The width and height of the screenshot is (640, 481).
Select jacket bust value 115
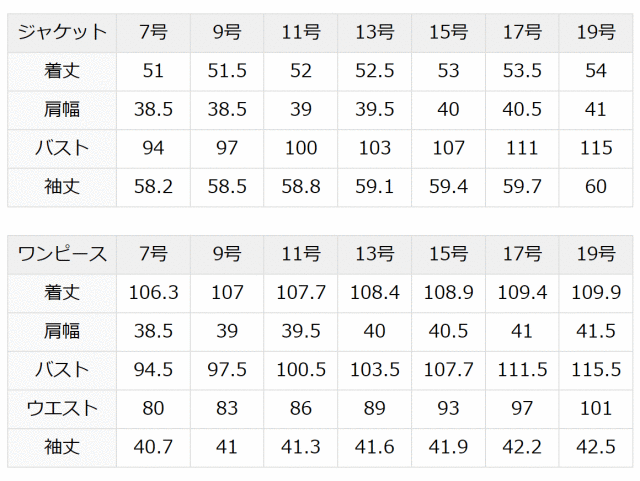596,149
